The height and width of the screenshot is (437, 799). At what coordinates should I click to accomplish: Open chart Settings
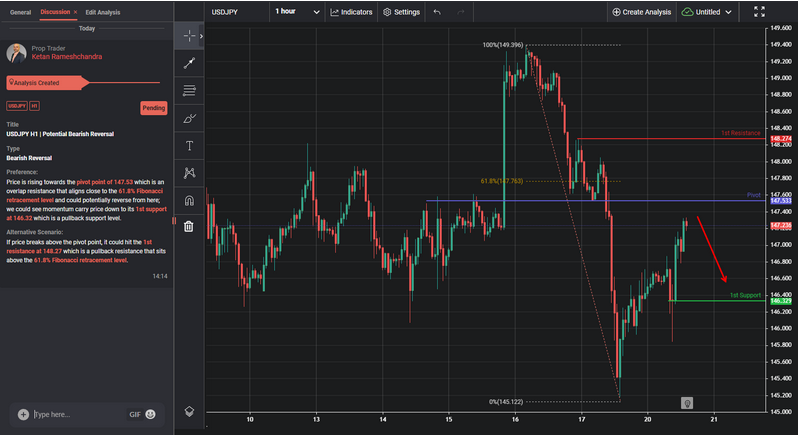pos(402,12)
